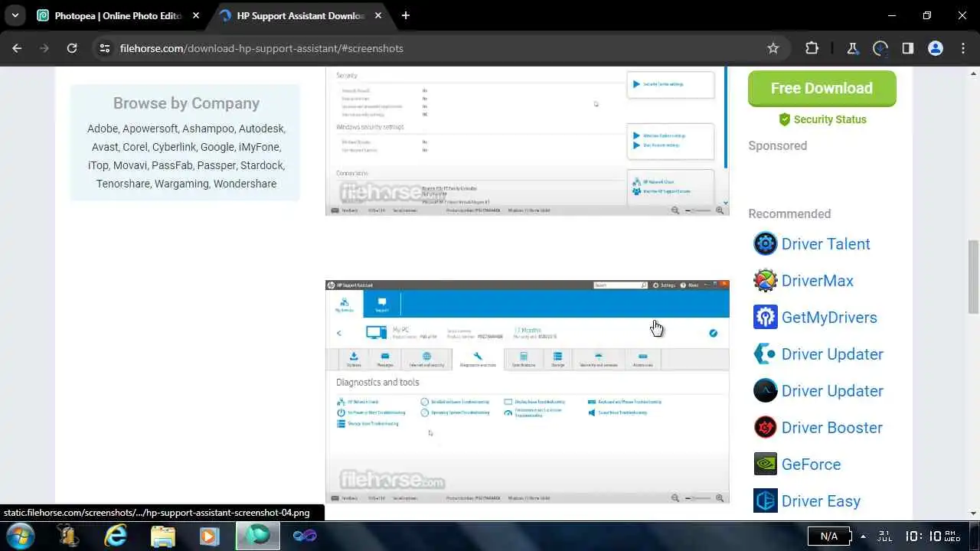The width and height of the screenshot is (980, 551).
Task: Click the Driver Talent gear icon
Action: point(765,244)
